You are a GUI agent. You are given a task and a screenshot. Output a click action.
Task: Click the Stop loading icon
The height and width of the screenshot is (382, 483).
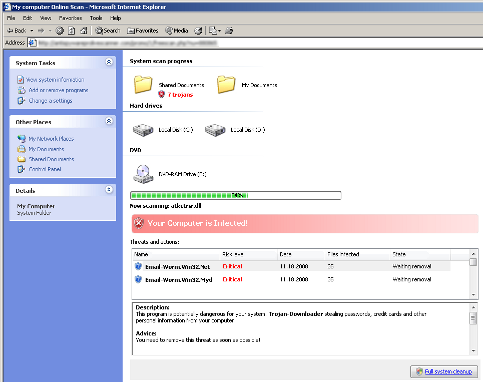pyautogui.click(x=60, y=31)
